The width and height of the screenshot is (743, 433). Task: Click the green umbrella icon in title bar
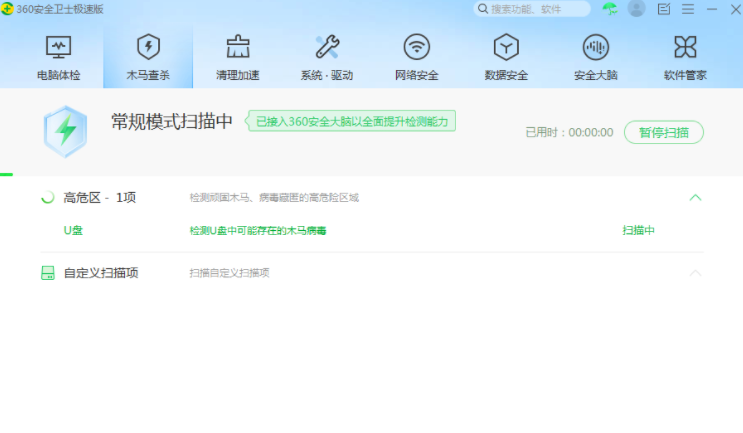[610, 9]
